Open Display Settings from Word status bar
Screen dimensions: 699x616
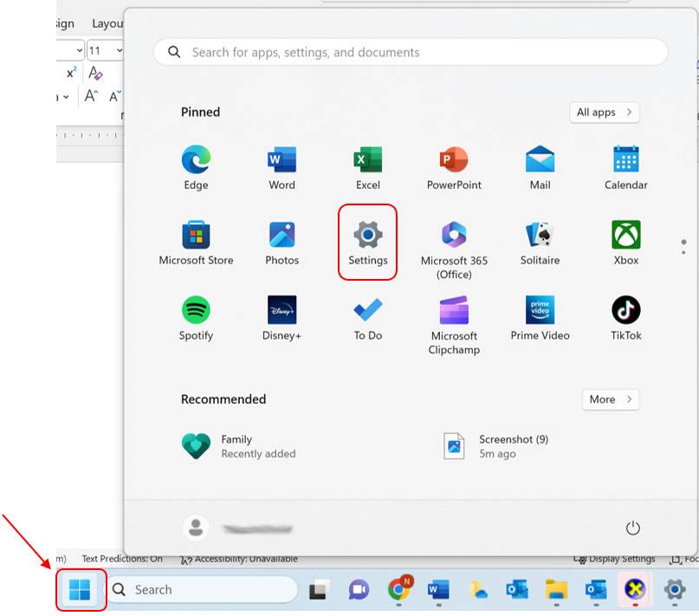point(615,559)
